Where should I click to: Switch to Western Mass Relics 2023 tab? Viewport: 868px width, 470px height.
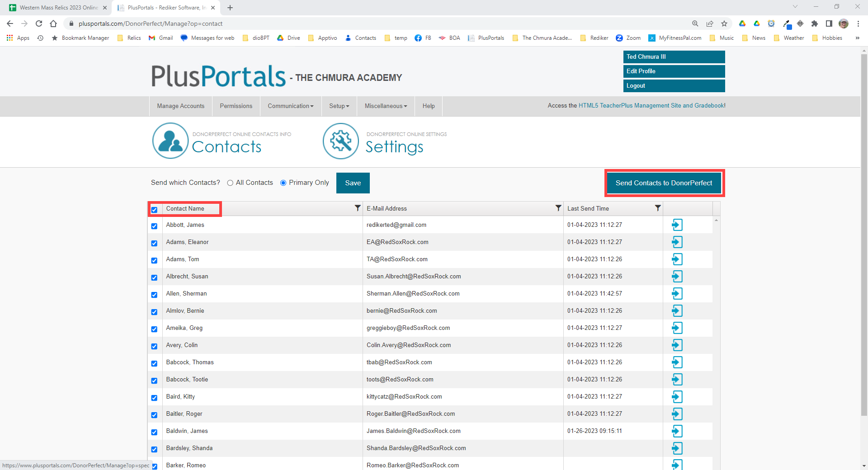[x=58, y=8]
